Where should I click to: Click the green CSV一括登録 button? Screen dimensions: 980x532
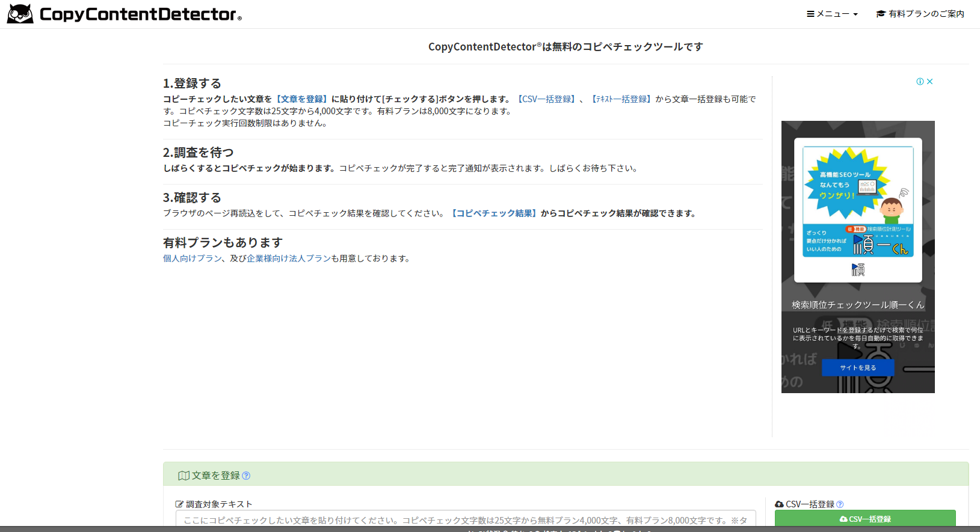pyautogui.click(x=865, y=519)
